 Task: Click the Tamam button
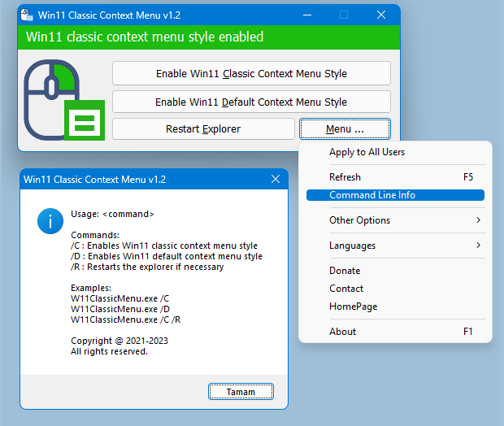(241, 392)
